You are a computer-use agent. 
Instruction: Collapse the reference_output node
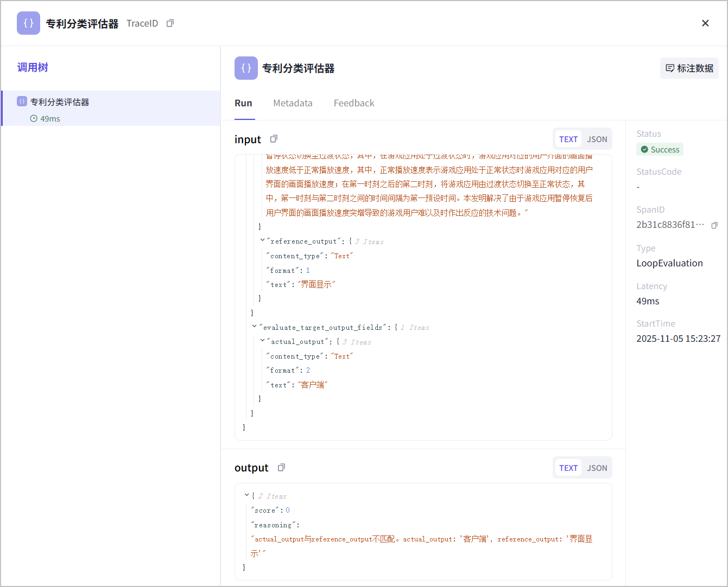263,240
